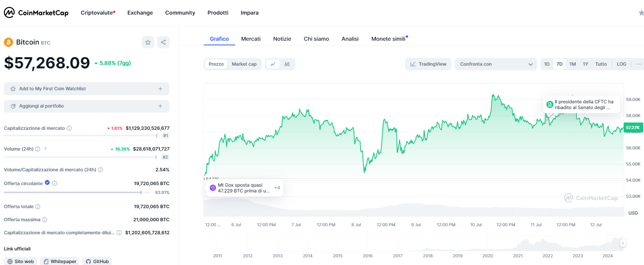Open the Chi siamo tab

[x=317, y=39]
